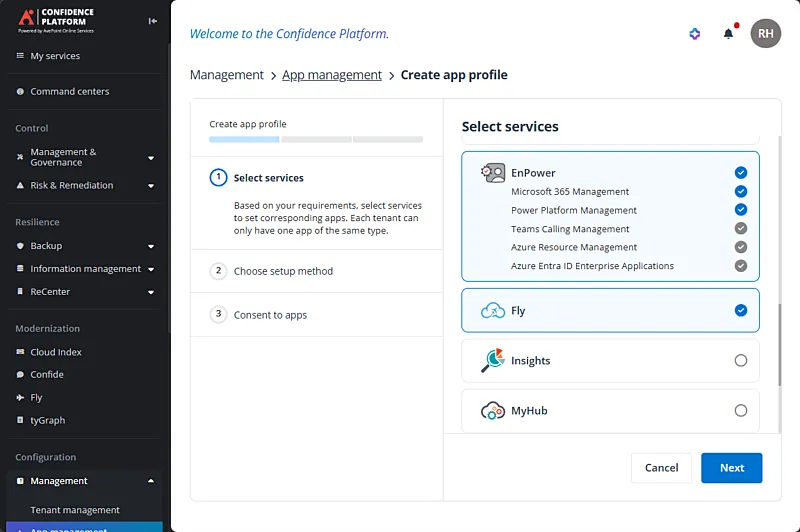
Task: Expand Management & Governance menu
Action: (x=151, y=158)
